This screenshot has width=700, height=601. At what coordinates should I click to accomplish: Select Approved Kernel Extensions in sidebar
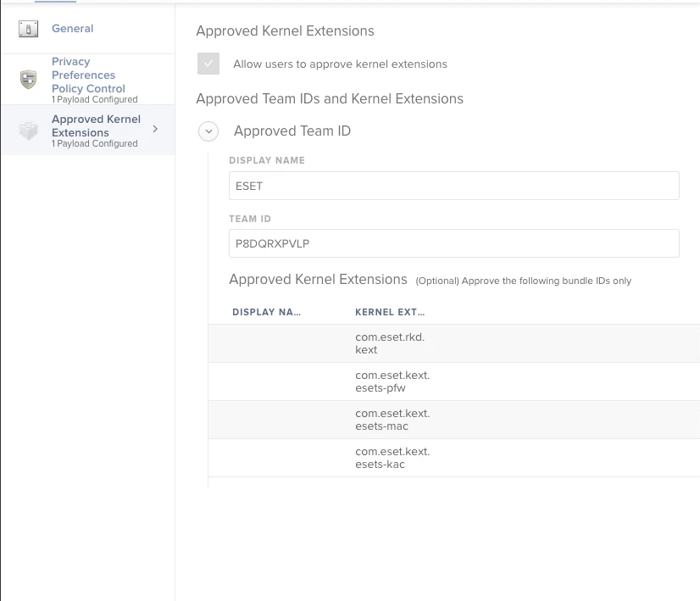tap(87, 130)
